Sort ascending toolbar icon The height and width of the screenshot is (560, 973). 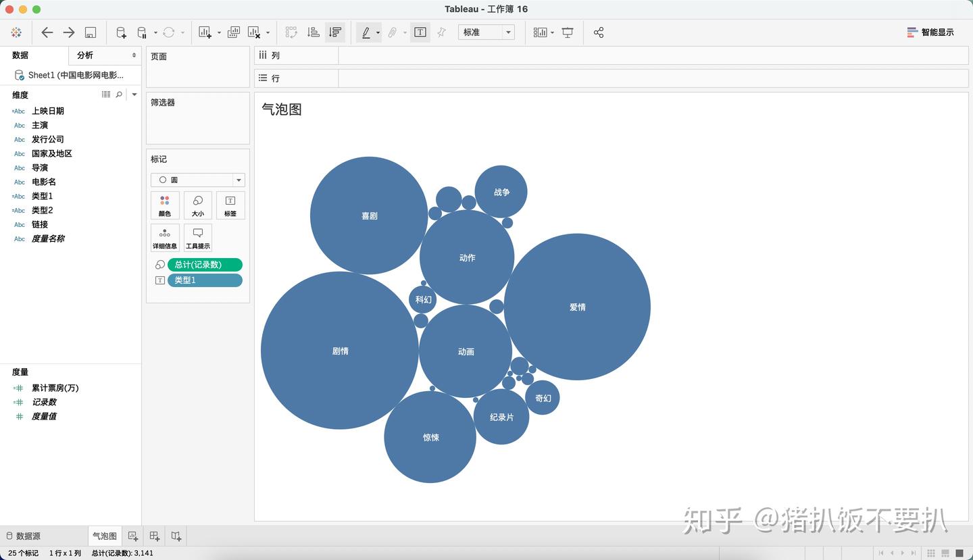tap(313, 32)
